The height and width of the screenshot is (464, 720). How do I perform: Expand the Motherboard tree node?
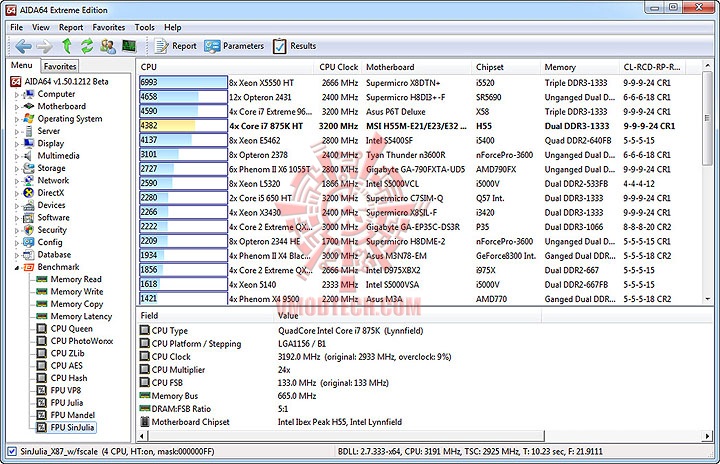(x=17, y=107)
